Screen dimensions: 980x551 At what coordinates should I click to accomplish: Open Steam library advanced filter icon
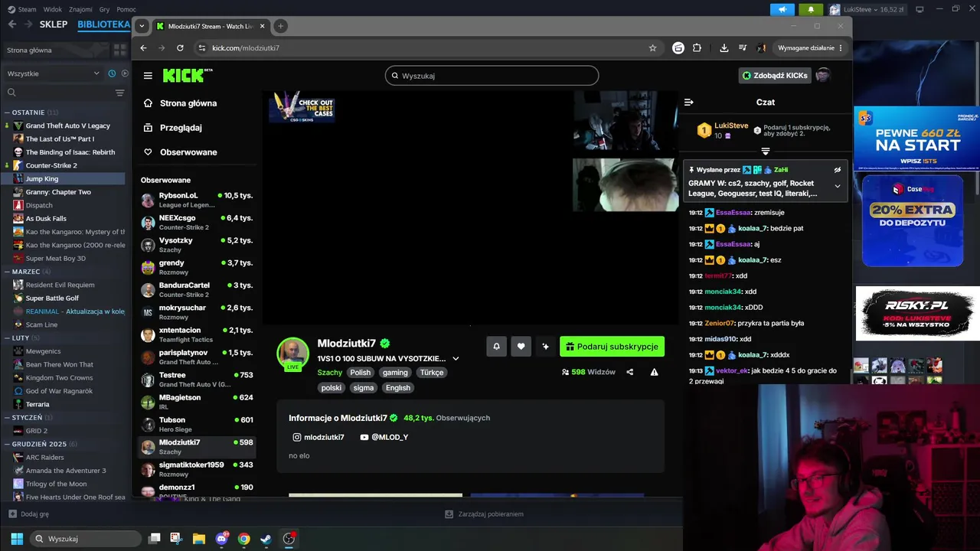[x=119, y=93]
